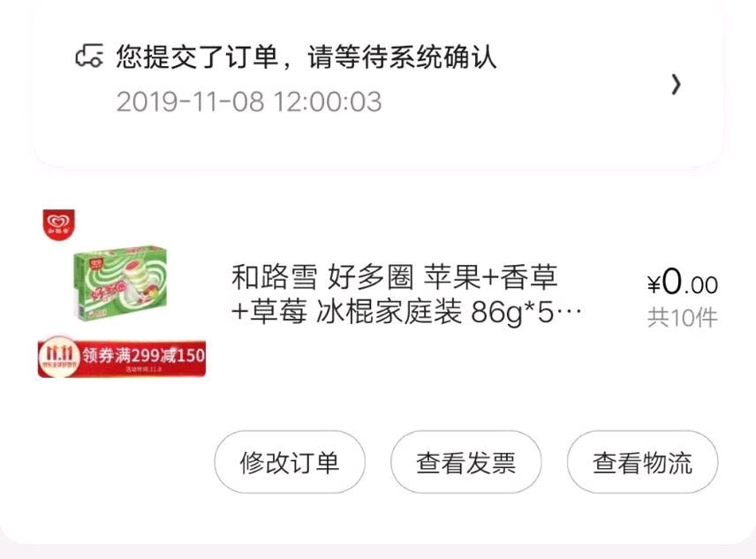Viewport: 756px width, 559px height.
Task: Open the green ice cream product thumbnail
Action: 120,283
